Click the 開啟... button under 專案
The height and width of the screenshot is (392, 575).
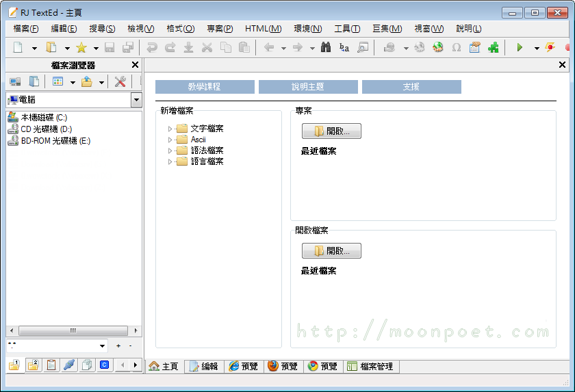point(331,131)
